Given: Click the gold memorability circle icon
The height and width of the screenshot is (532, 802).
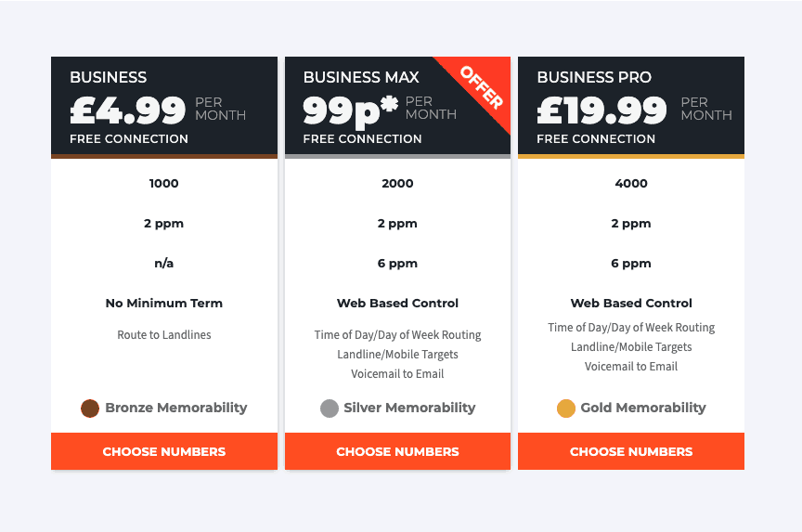Looking at the screenshot, I should click(x=566, y=409).
